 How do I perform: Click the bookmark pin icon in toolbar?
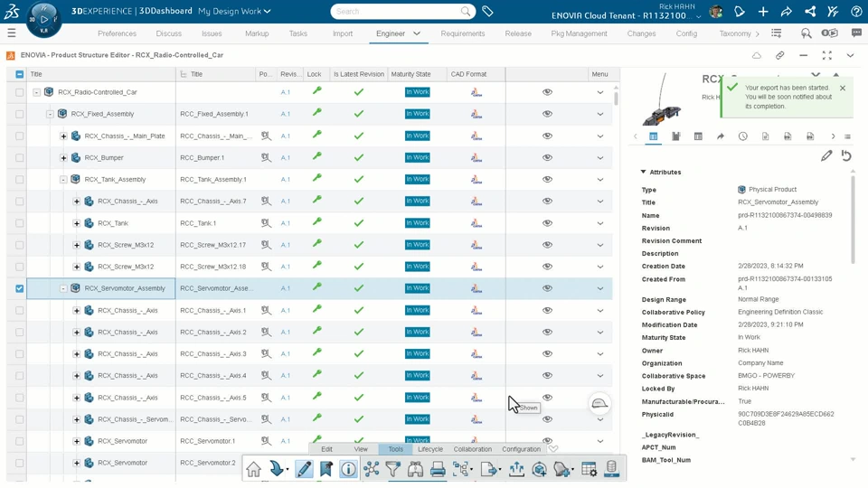click(x=326, y=469)
